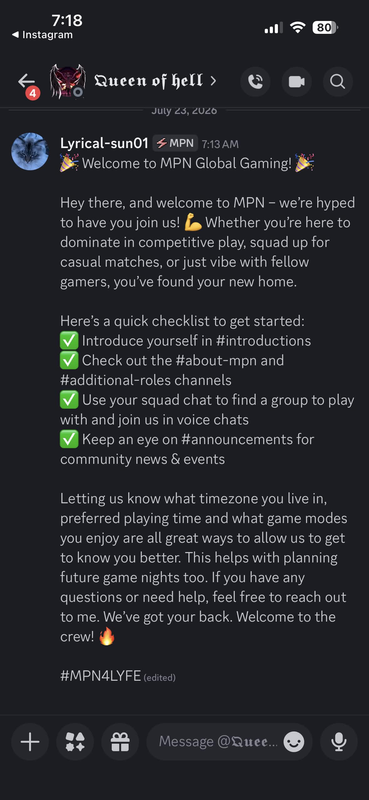Tap the Lyrical-sun01 avatar picture
Viewport: 369px width, 800px height.
click(x=30, y=152)
